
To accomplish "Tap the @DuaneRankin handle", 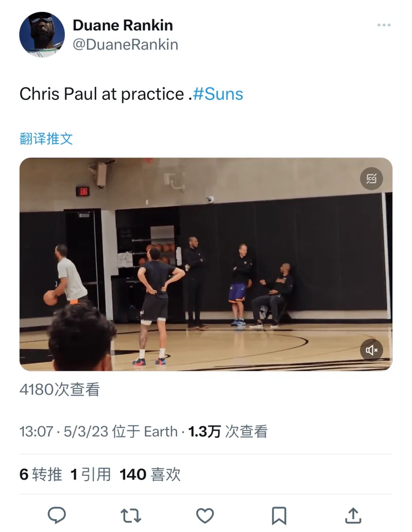I will click(125, 44).
